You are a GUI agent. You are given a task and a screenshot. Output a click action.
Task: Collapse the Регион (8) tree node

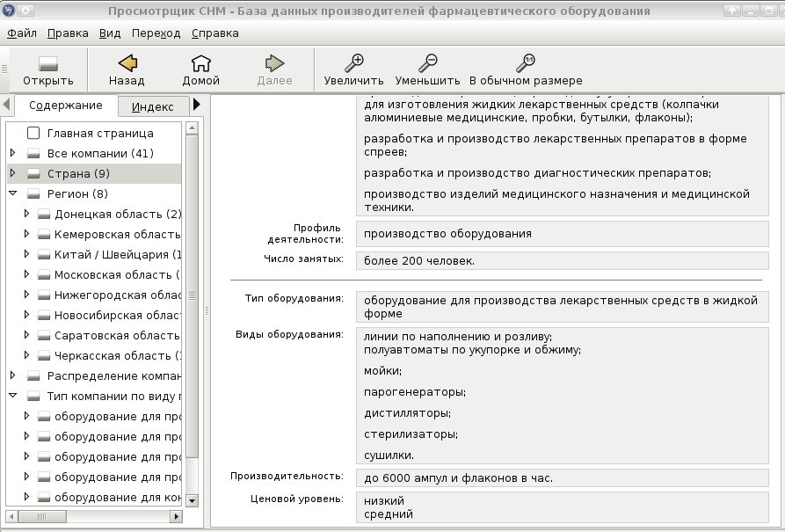(x=13, y=193)
